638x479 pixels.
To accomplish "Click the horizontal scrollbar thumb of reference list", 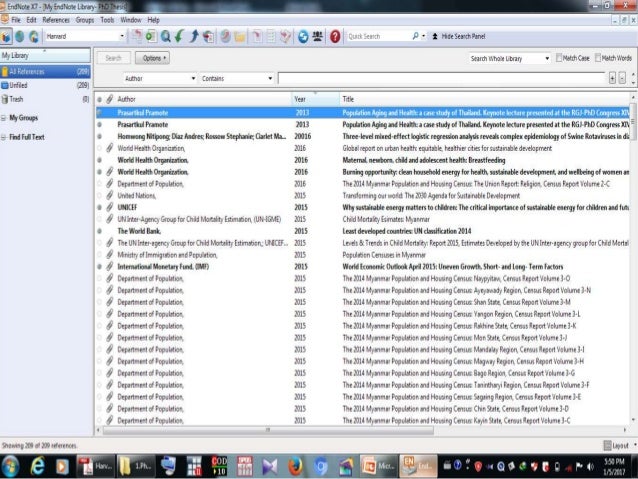I will pyautogui.click(x=268, y=430).
